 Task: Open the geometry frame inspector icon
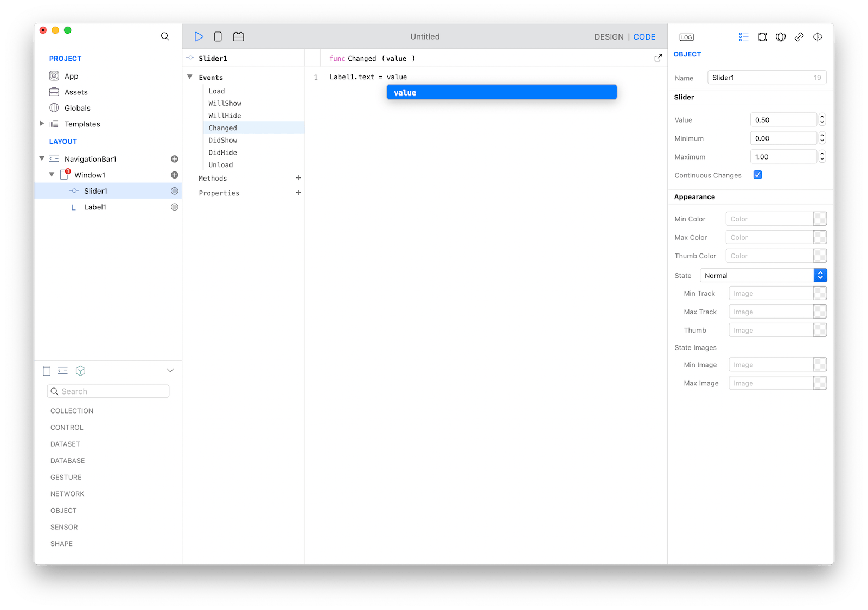coord(762,37)
